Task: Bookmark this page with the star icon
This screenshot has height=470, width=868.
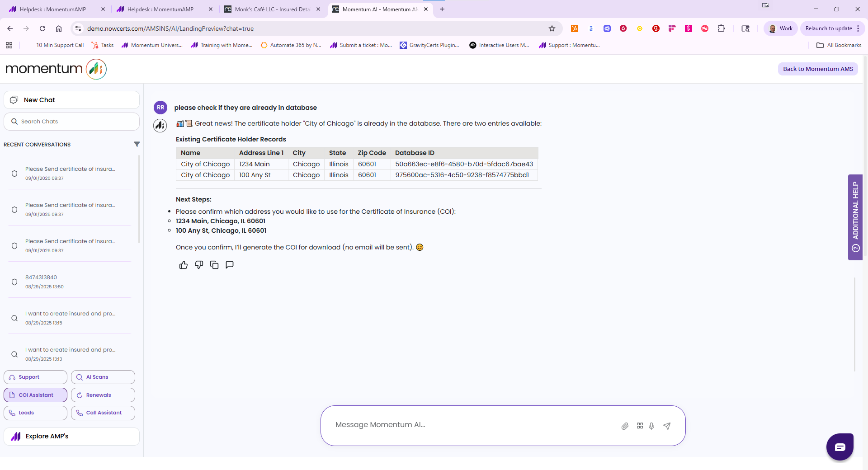Action: point(552,28)
